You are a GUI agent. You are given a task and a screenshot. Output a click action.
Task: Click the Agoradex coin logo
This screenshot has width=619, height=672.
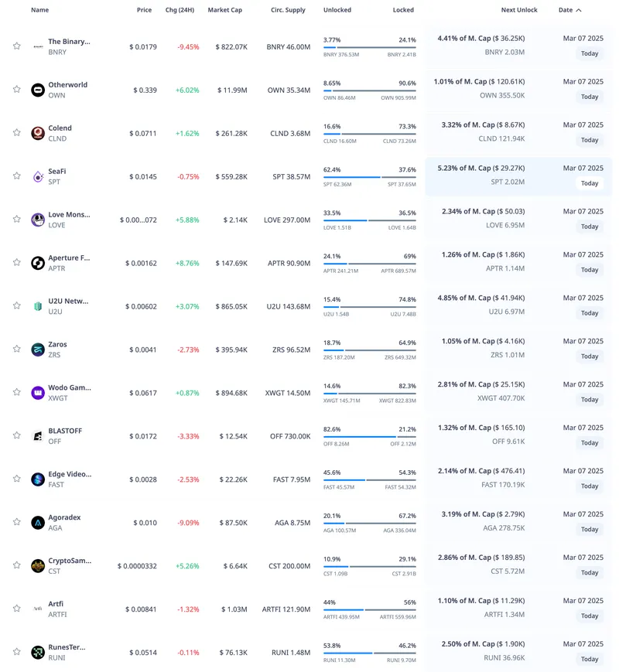[x=37, y=523]
